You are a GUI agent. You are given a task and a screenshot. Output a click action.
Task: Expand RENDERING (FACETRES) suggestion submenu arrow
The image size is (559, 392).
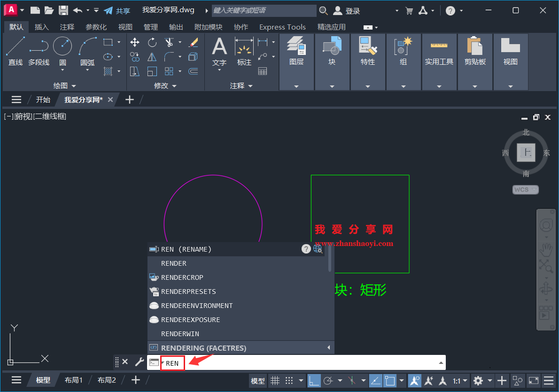328,347
